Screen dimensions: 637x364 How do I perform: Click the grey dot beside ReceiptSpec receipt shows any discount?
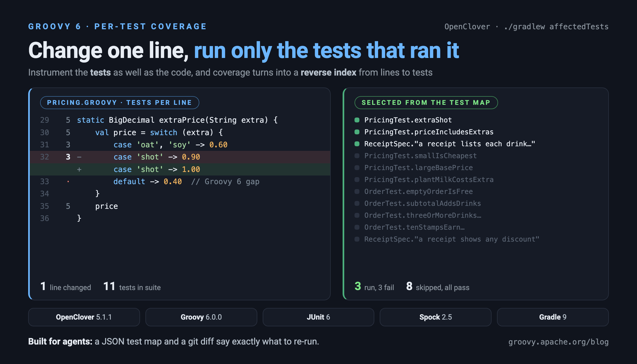point(357,239)
